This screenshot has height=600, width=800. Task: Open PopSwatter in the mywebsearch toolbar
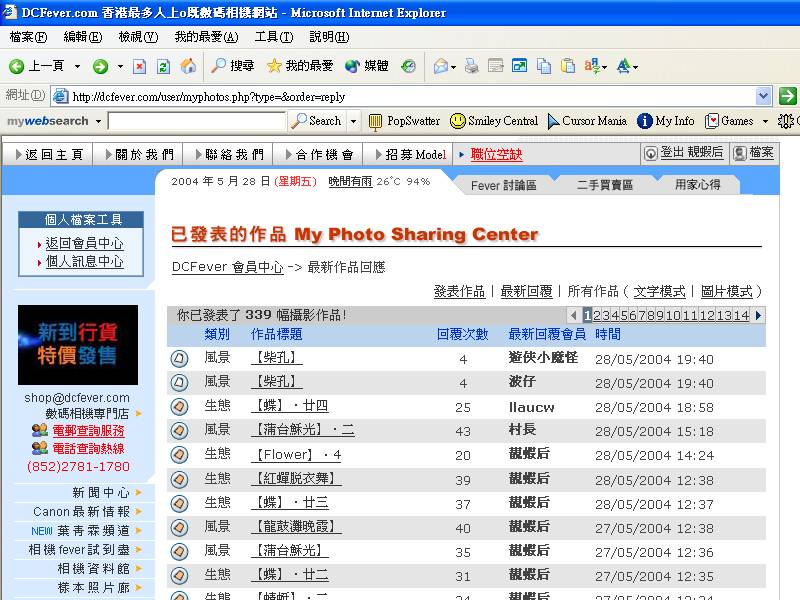point(404,121)
